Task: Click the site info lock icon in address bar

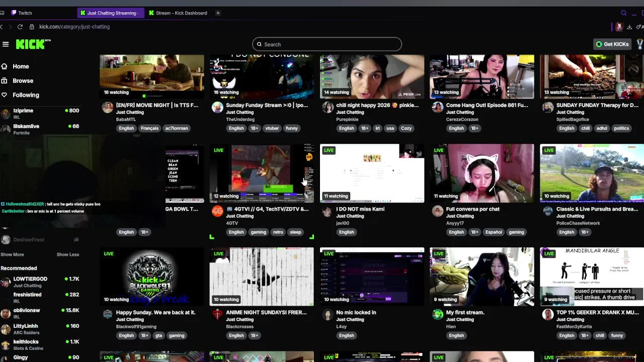Action: tap(32, 27)
